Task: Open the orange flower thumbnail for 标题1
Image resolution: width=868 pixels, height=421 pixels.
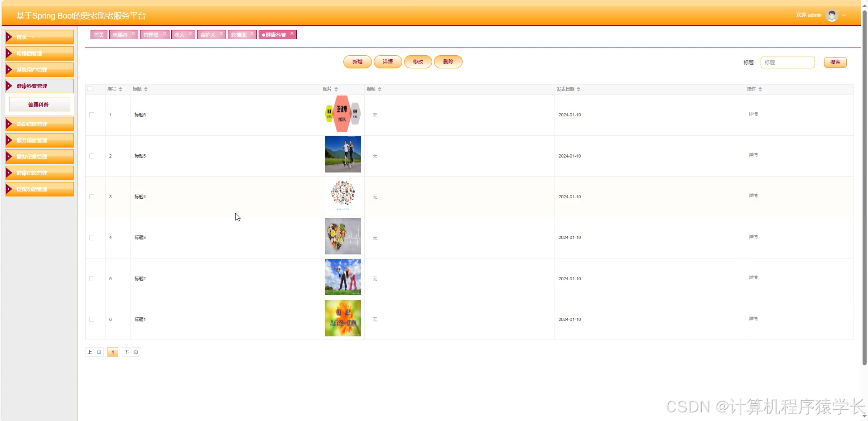Action: point(343,318)
